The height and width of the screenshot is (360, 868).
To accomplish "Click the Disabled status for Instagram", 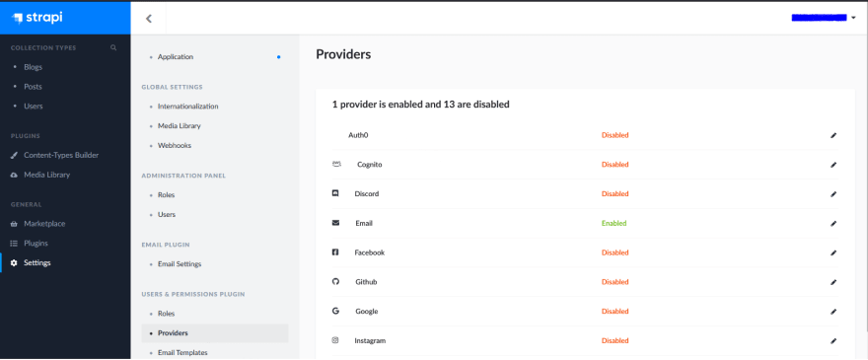I will [x=615, y=340].
